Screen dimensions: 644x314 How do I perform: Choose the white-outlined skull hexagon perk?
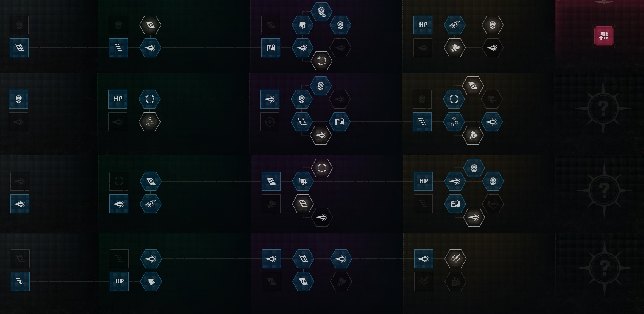pyautogui.click(x=493, y=25)
